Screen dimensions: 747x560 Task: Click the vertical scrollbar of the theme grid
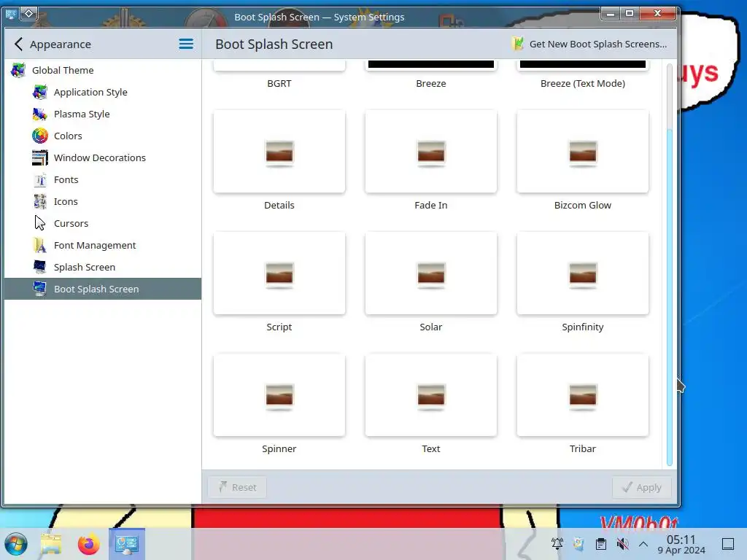click(x=670, y=265)
